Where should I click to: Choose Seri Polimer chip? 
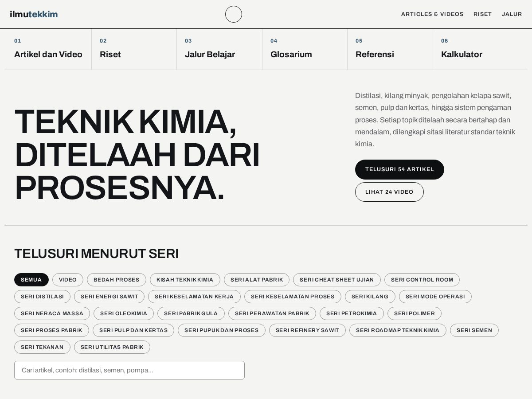pyautogui.click(x=415, y=313)
